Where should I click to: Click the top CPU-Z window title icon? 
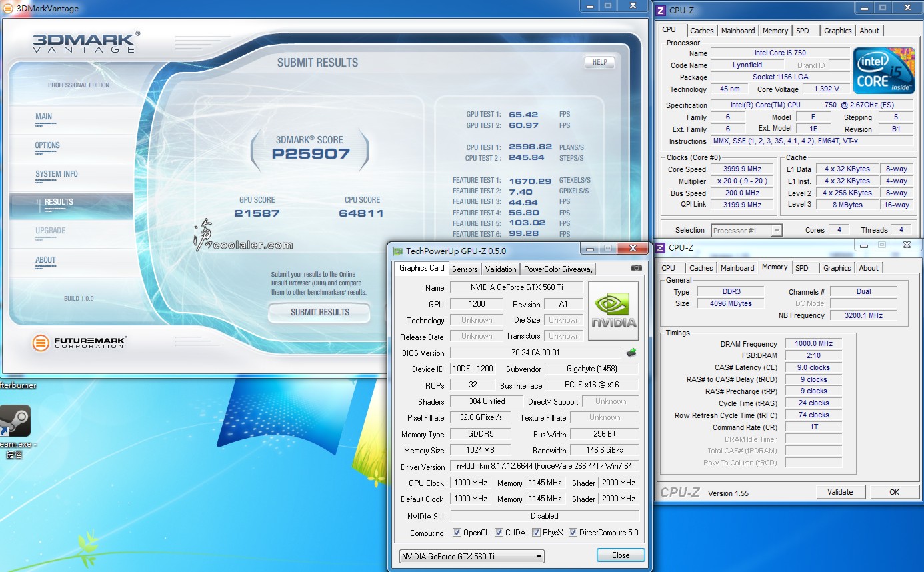(661, 10)
